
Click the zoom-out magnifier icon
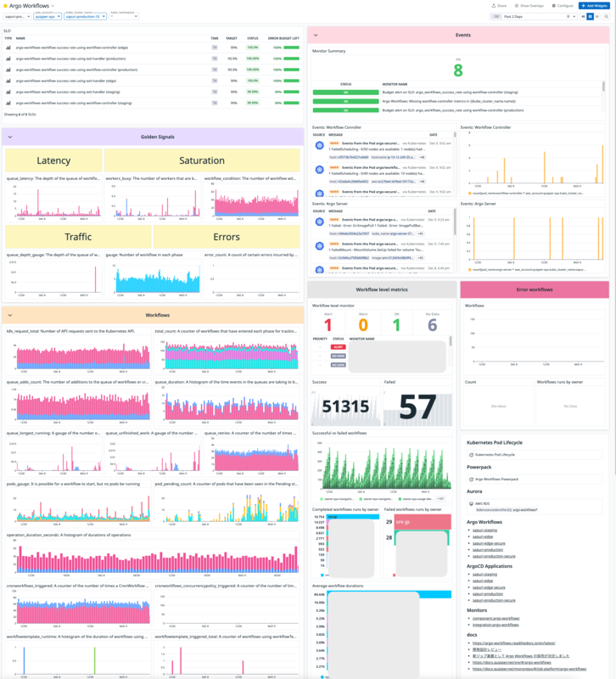click(x=607, y=16)
